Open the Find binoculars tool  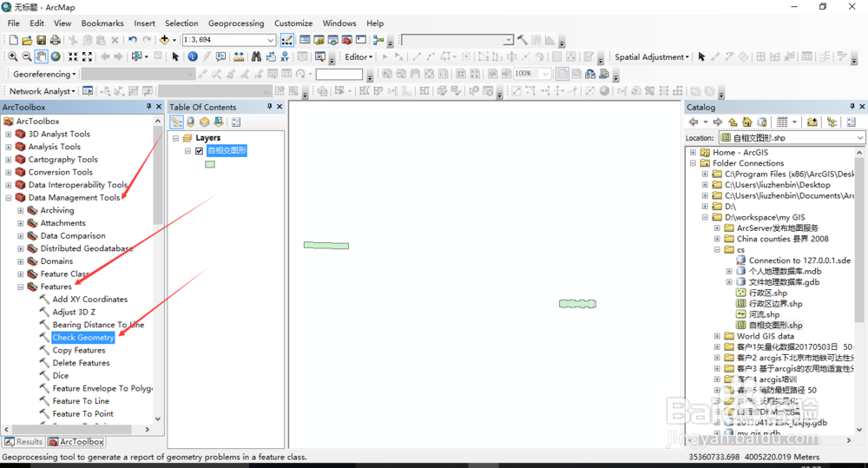(x=256, y=56)
